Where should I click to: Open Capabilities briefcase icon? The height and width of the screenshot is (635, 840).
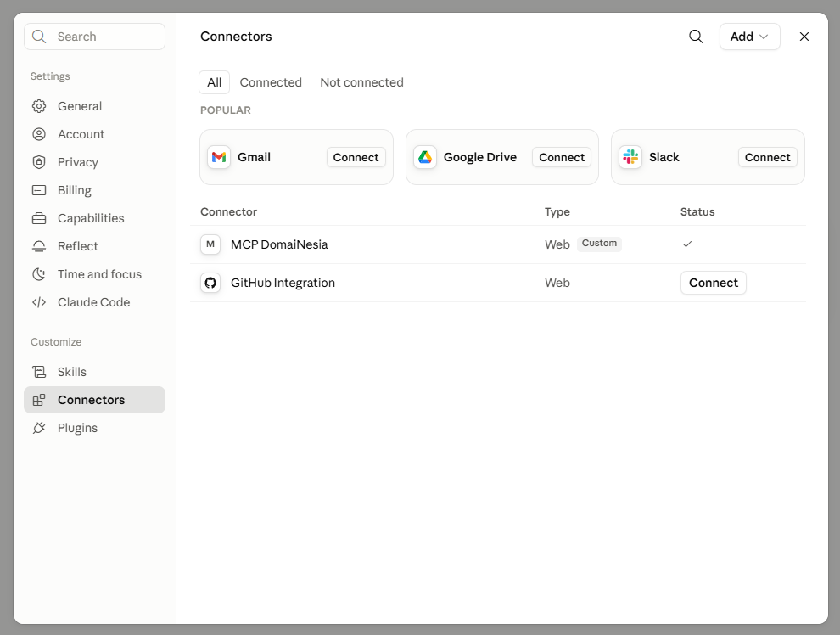pos(39,218)
